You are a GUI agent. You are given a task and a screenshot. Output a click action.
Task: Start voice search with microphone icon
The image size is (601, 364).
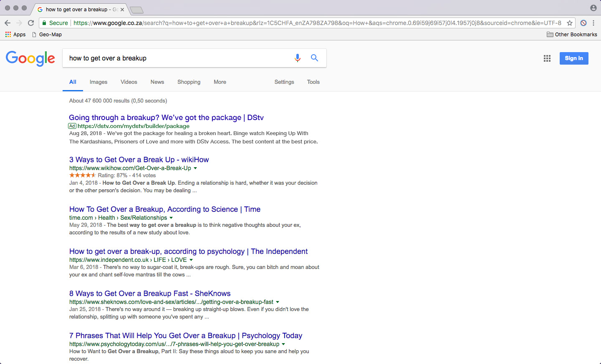[298, 58]
